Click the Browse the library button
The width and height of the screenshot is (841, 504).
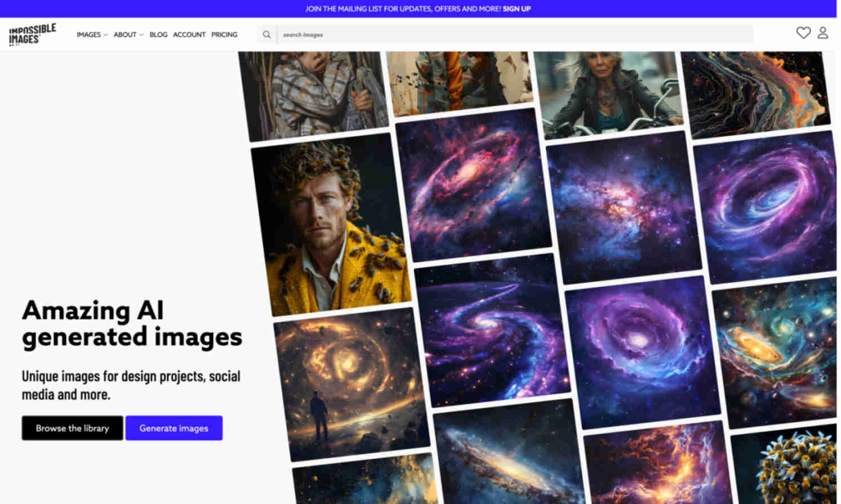point(72,428)
